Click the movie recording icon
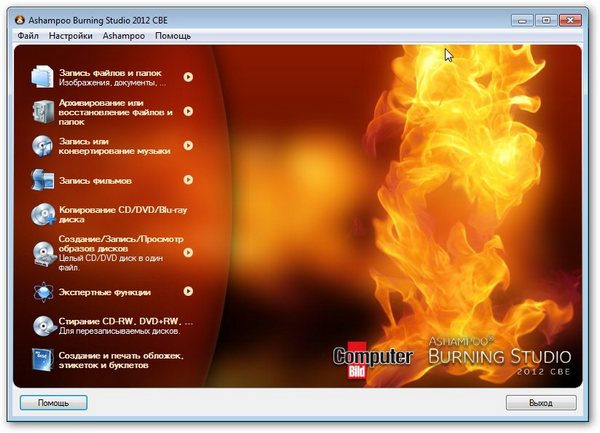Image resolution: width=600 pixels, height=433 pixels. 42,180
